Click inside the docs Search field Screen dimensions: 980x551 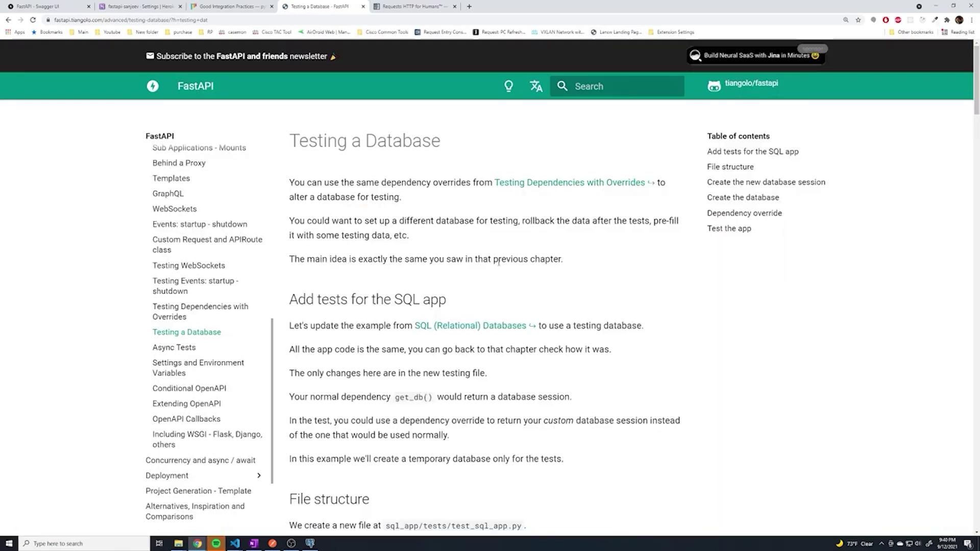point(625,86)
